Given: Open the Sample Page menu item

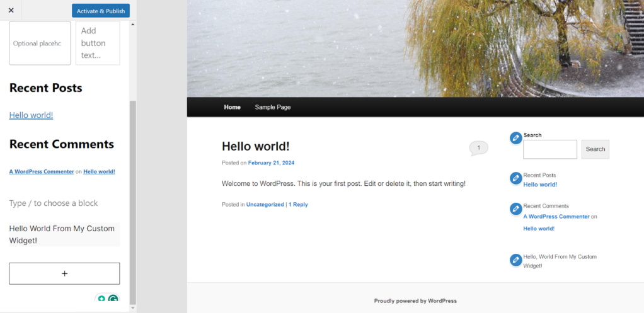Looking at the screenshot, I should 273,107.
